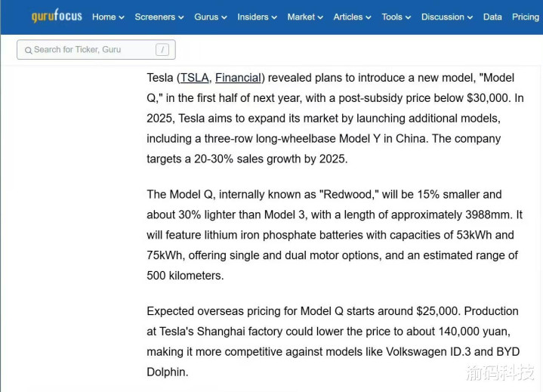Open the Pricing page
Viewport: 543px width, 392px height.
point(526,17)
